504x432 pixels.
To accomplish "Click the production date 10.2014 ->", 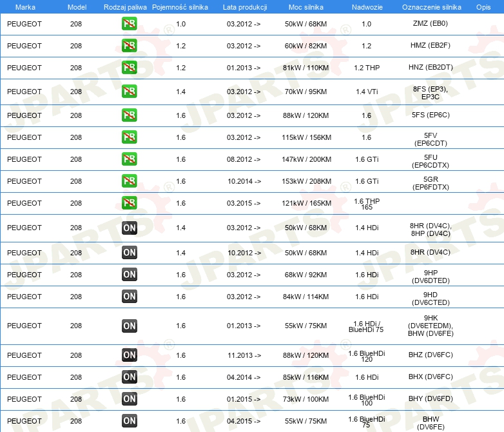I will [x=244, y=181].
